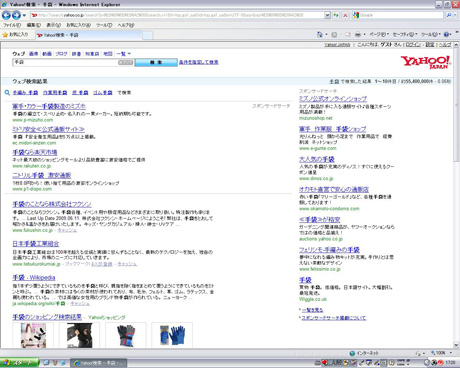Click the Yahoo!検索 taskbar window button
Viewport: 460px width, 368px height.
(x=99, y=363)
